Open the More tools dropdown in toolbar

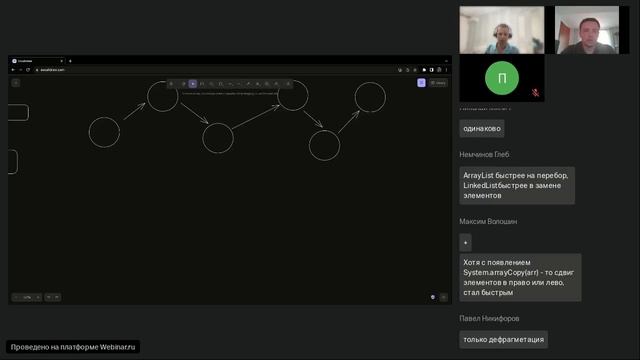[x=288, y=84]
